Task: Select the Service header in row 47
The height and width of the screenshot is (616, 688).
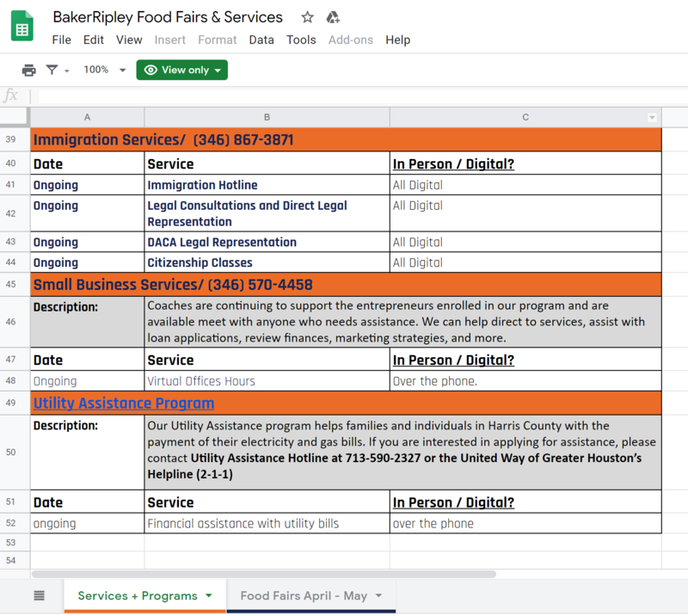Action: [x=267, y=360]
